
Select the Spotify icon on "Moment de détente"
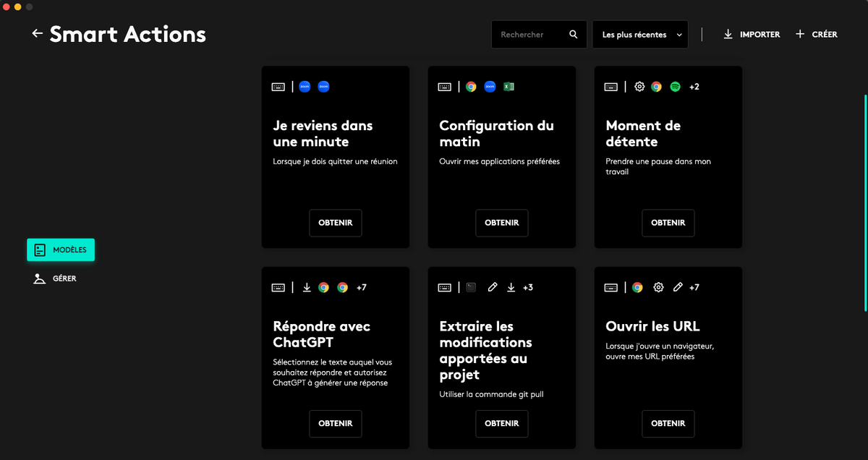click(x=675, y=86)
